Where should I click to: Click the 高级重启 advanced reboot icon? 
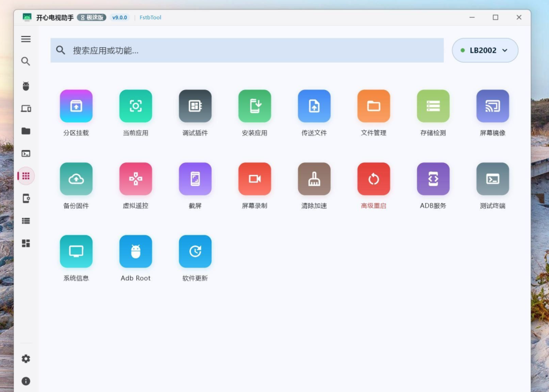(x=374, y=179)
